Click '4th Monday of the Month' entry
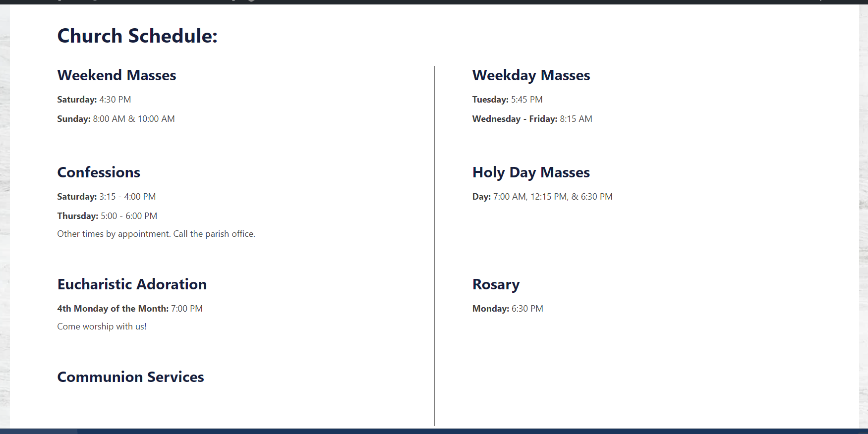The image size is (868, 434). click(130, 309)
